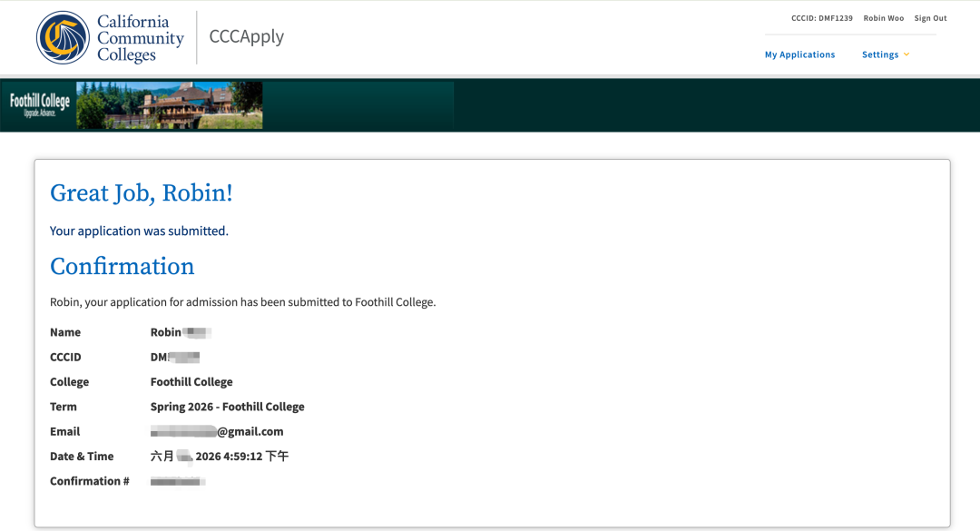Click the Robin Woo user name
The height and width of the screenshot is (531, 980).
point(883,18)
